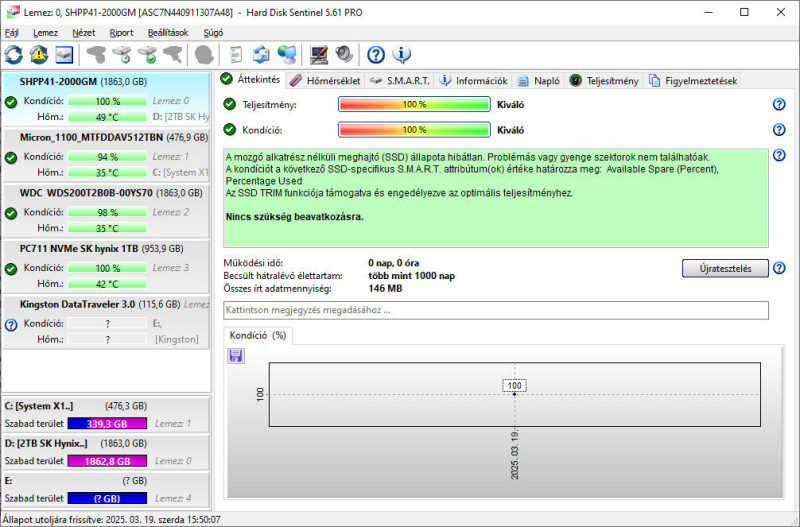The image size is (800, 527).
Task: Click the C: free space bar 339,3 GB
Action: click(107, 423)
